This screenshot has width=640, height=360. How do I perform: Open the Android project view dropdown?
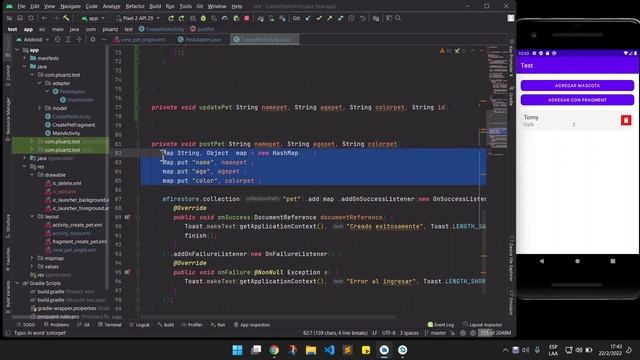click(33, 40)
